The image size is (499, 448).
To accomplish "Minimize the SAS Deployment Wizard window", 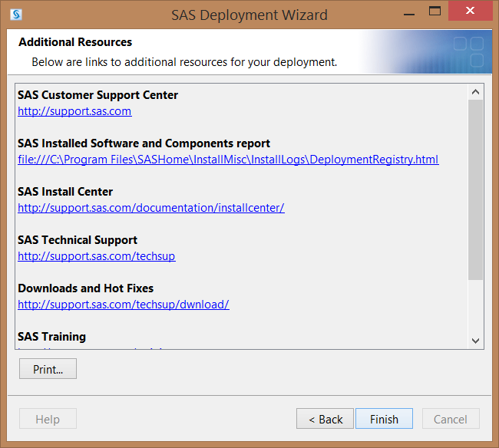I will pos(409,15).
